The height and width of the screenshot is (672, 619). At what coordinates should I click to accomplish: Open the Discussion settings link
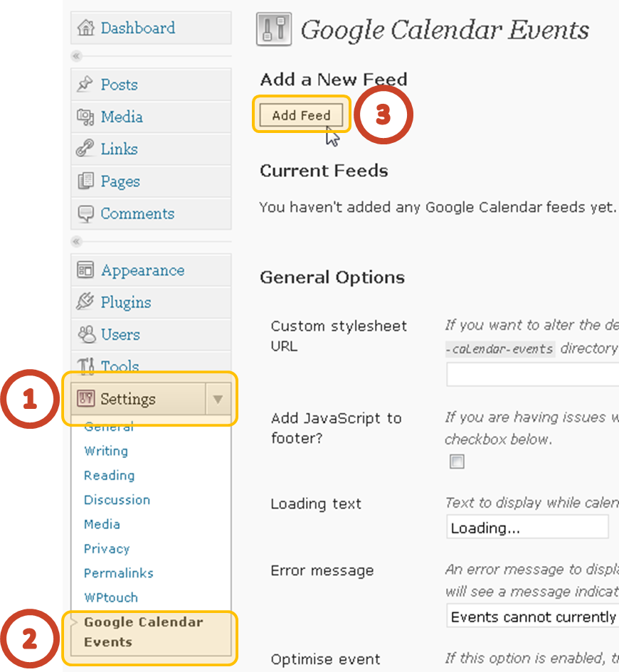(117, 500)
